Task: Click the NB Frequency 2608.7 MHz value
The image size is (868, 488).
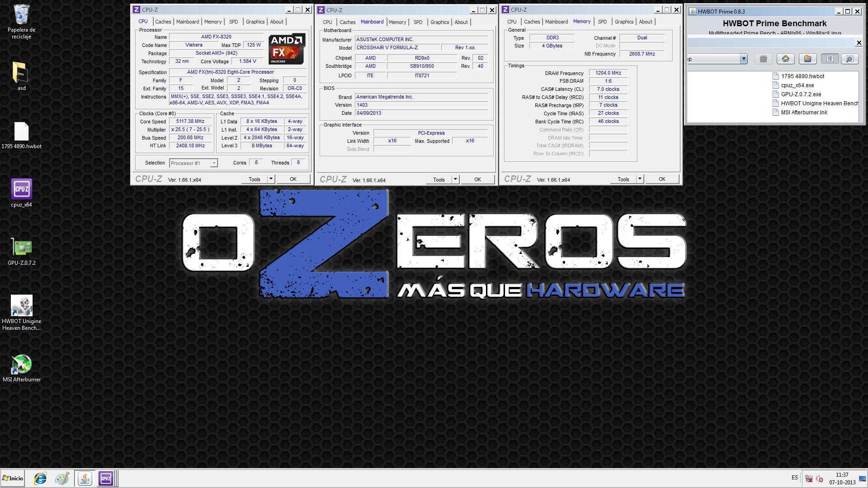Action: pyautogui.click(x=642, y=54)
